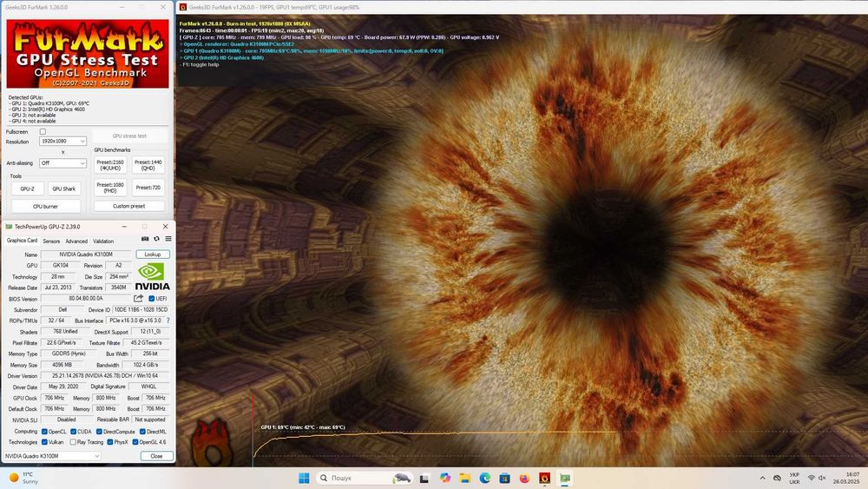
Task: Click the BIOS export share icon
Action: click(138, 299)
